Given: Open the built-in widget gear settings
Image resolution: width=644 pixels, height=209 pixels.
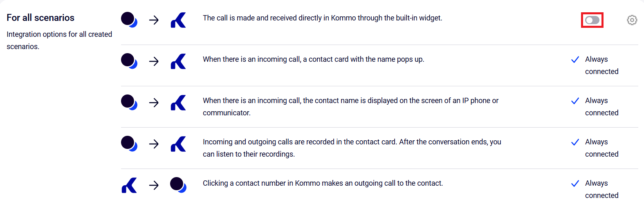Looking at the screenshot, I should click(632, 20).
